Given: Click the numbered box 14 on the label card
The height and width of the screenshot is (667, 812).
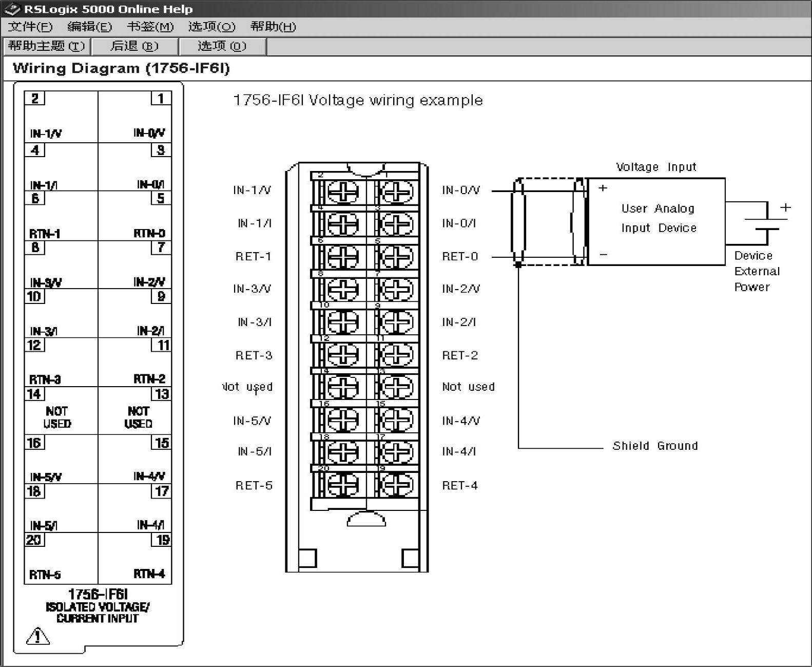Looking at the screenshot, I should pyautogui.click(x=35, y=394).
